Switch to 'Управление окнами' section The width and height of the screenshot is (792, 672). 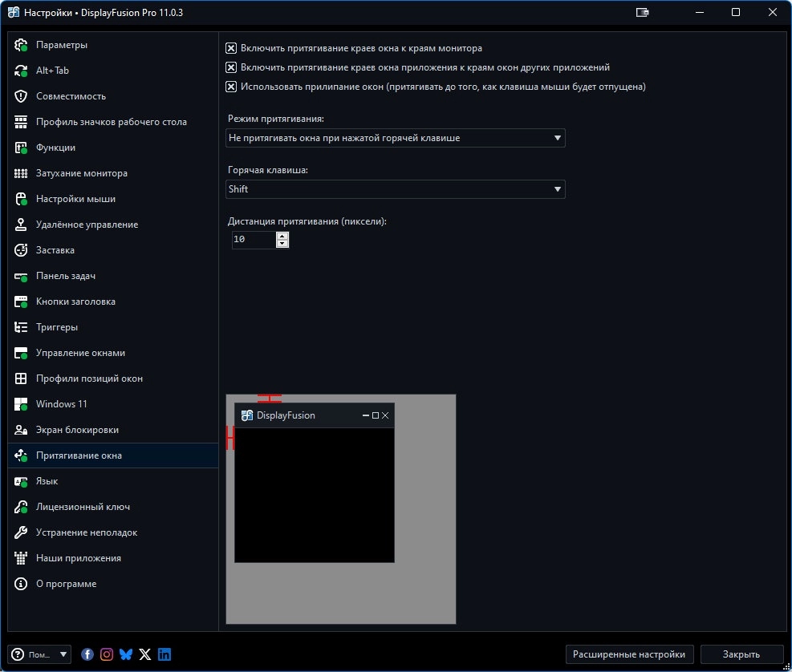(x=80, y=353)
